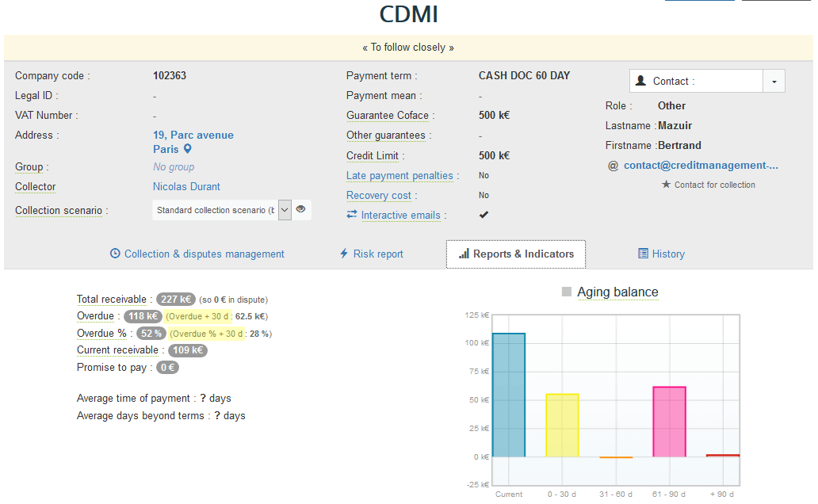Open the Late payment penalties link
Image resolution: width=818 pixels, height=504 pixels.
pyautogui.click(x=399, y=175)
